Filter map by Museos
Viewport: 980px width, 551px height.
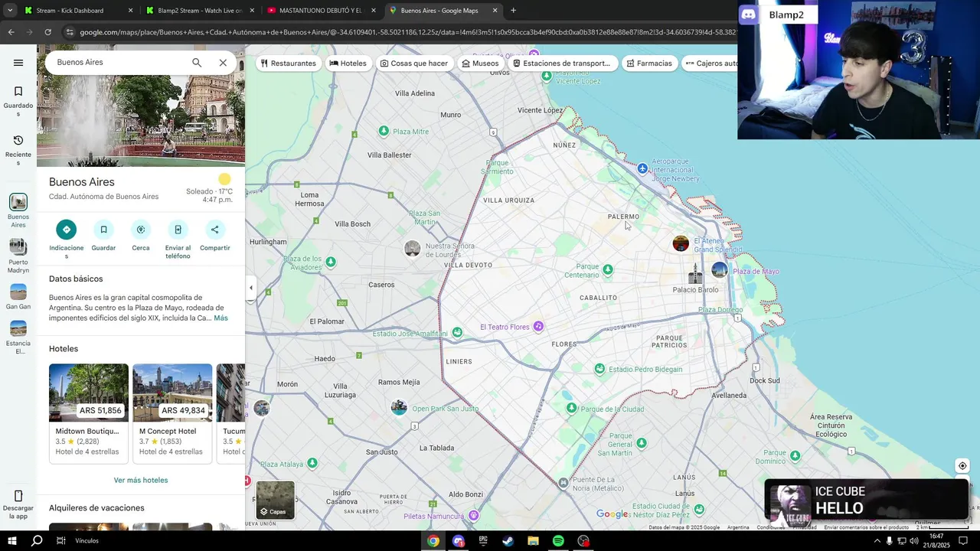(480, 64)
